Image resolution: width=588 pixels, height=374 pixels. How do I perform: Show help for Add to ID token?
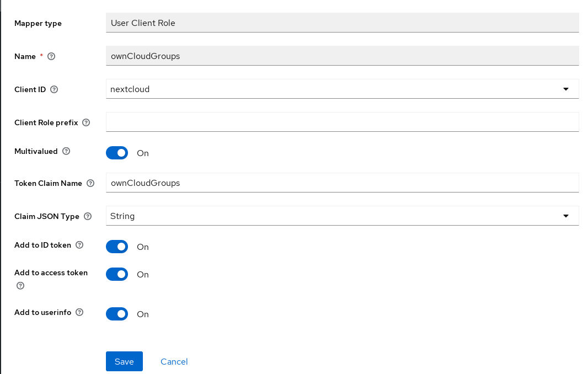(x=79, y=245)
